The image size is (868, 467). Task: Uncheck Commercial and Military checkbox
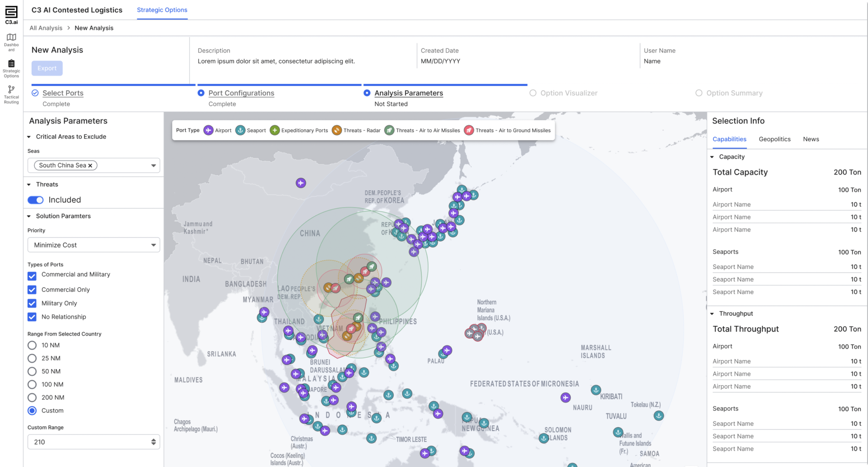click(x=32, y=276)
